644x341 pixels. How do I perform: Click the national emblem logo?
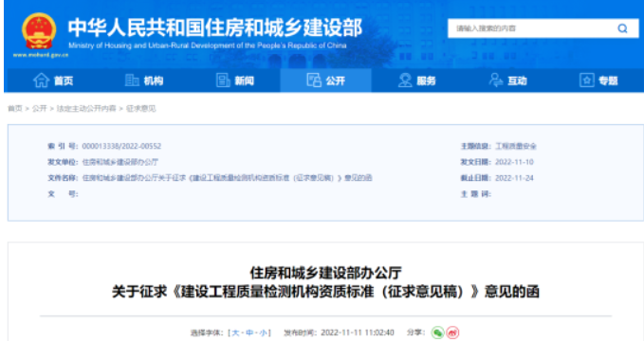click(39, 31)
